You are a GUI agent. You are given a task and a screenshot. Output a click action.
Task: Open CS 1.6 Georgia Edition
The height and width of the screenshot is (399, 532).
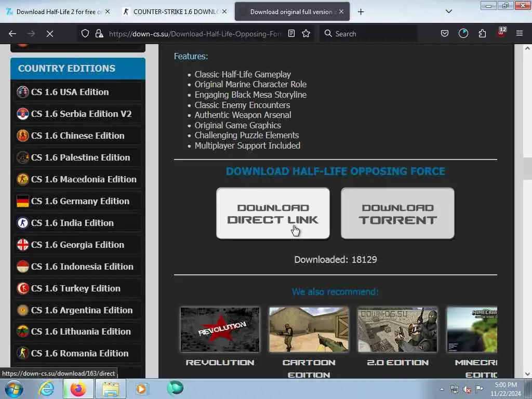point(78,245)
